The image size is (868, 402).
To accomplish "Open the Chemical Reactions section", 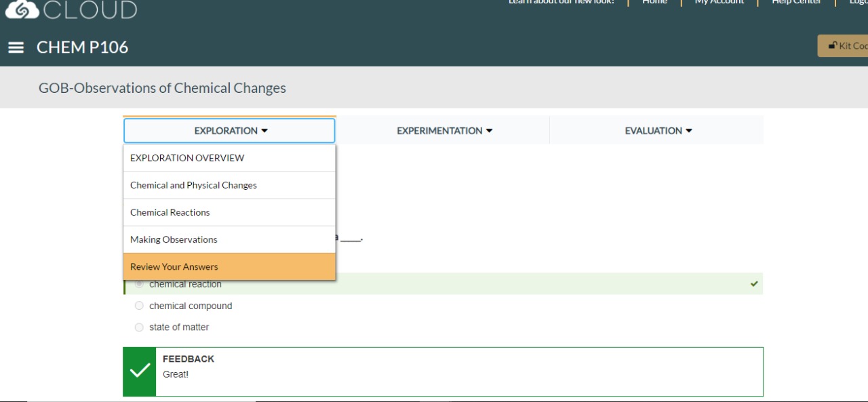I will coord(170,212).
